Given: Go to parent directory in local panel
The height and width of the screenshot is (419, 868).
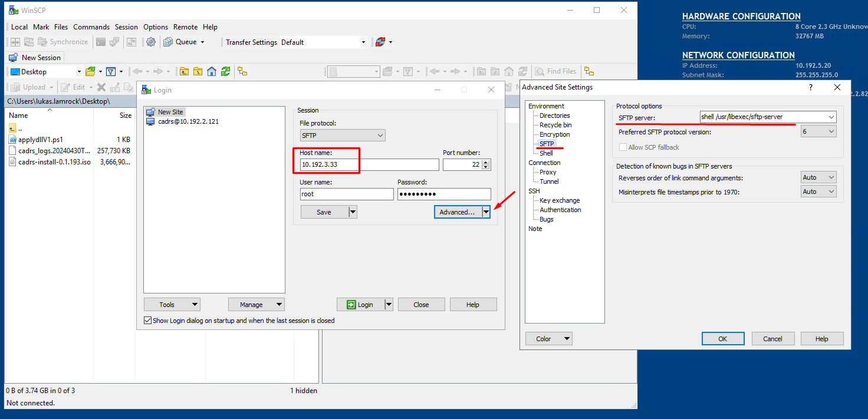Looking at the screenshot, I should point(185,71).
